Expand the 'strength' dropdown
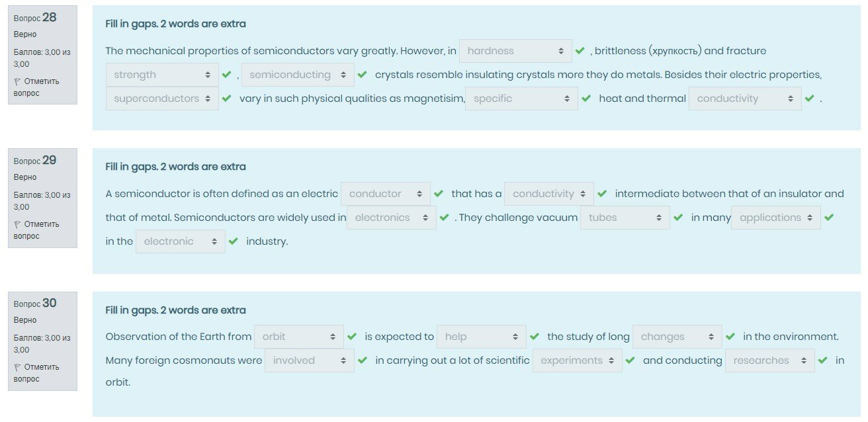 162,75
